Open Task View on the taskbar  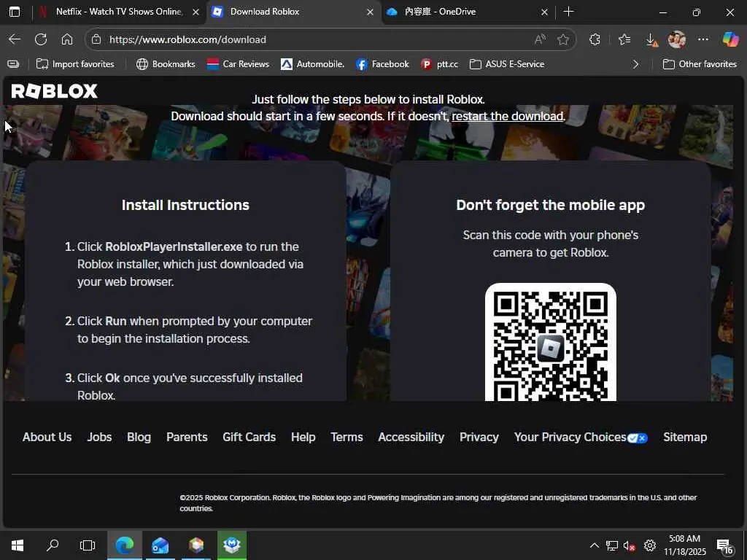[x=88, y=545]
